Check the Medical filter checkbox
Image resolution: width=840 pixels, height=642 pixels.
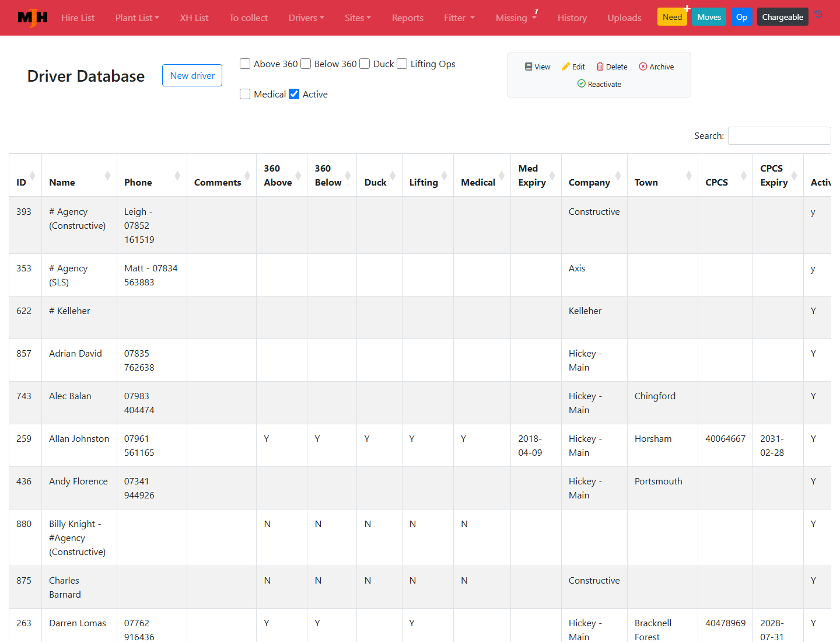[x=245, y=94]
